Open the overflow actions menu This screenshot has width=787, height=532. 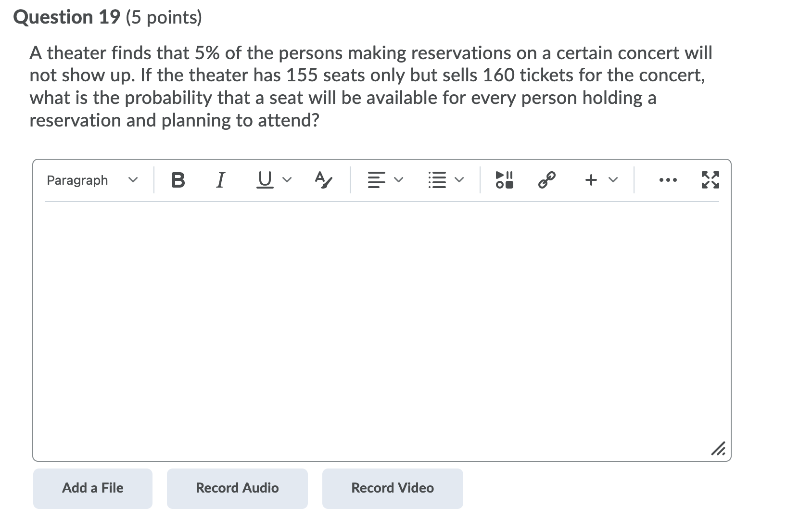point(668,180)
